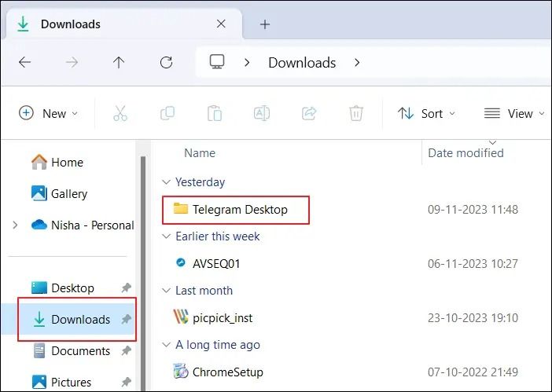Click the Paste clipboard icon
The width and height of the screenshot is (552, 392).
coord(215,113)
